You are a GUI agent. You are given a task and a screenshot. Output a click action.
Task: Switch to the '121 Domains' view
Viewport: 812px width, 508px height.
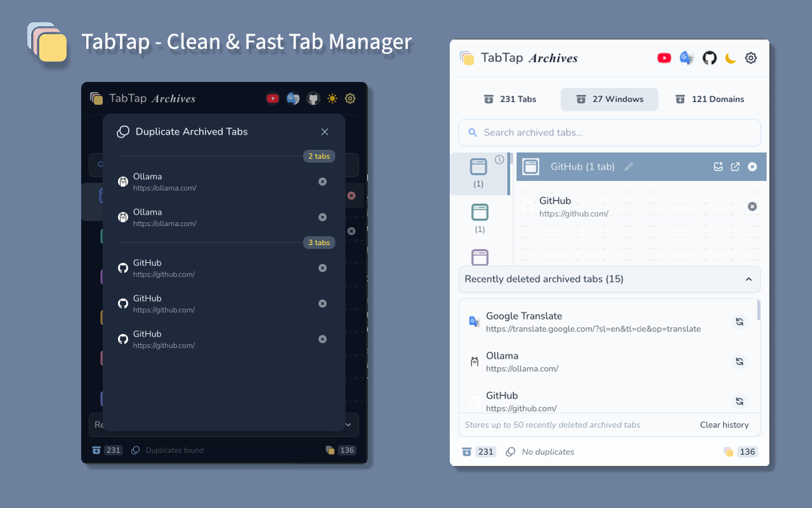pyautogui.click(x=710, y=99)
